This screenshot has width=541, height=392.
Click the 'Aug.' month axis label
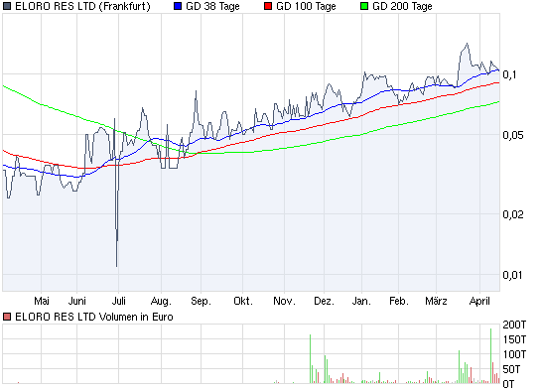(x=161, y=302)
